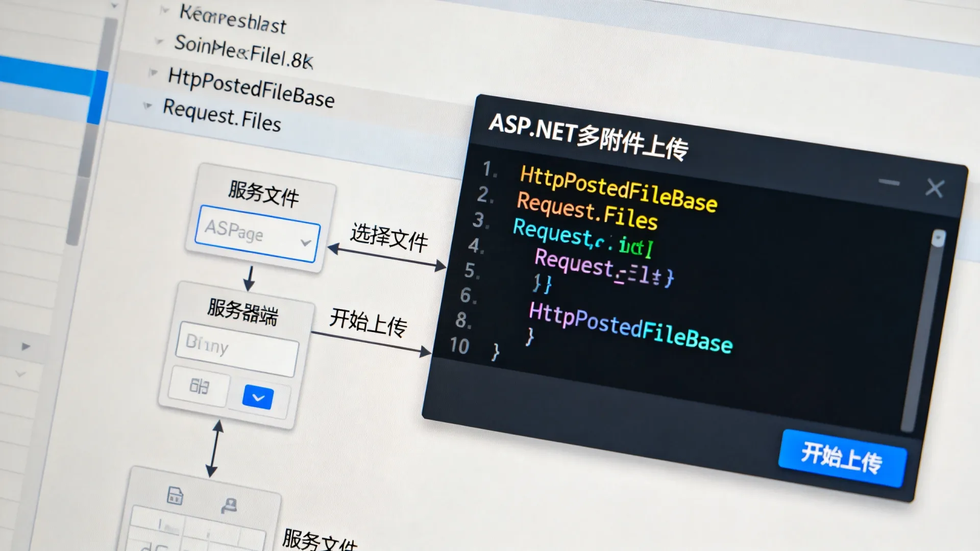Click the code panel vertical scrollbar thumb
Image resolution: width=980 pixels, height=551 pixels.
point(938,238)
